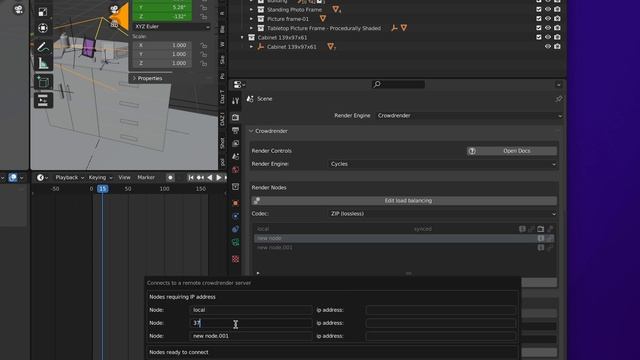Open the Keying menu
The width and height of the screenshot is (640, 360).
(100, 178)
